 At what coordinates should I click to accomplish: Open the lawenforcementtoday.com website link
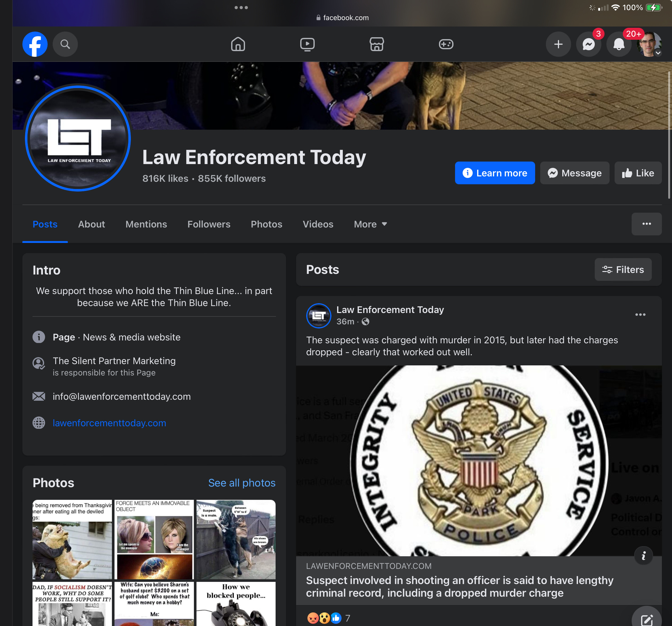coord(109,423)
